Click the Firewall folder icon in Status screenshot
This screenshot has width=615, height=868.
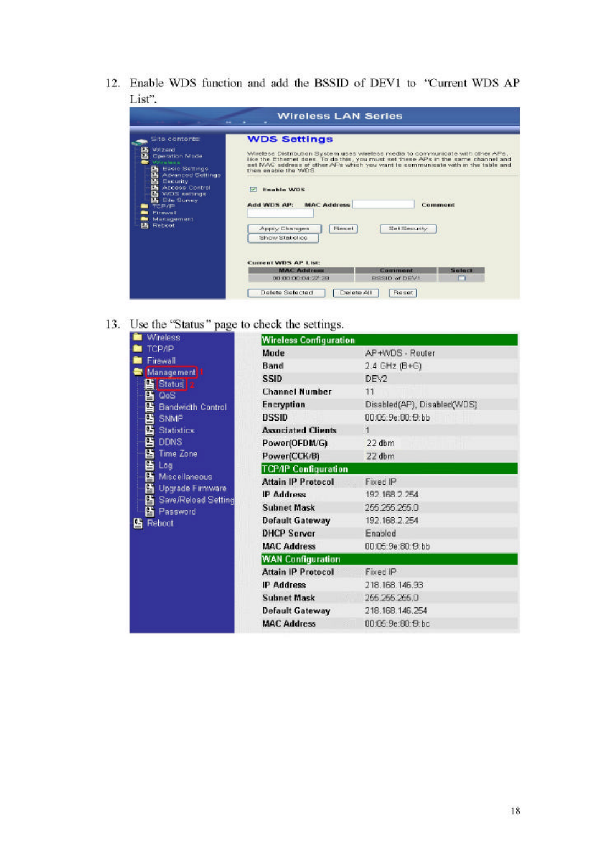(x=138, y=360)
